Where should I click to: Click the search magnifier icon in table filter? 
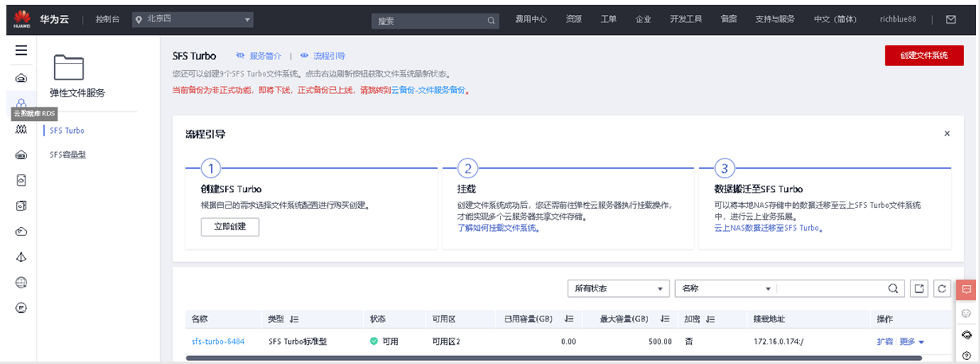[894, 288]
